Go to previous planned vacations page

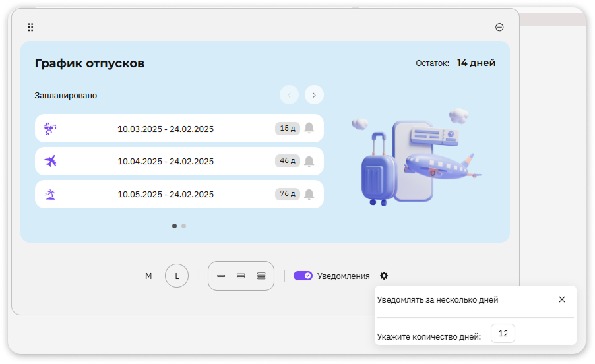coord(289,95)
